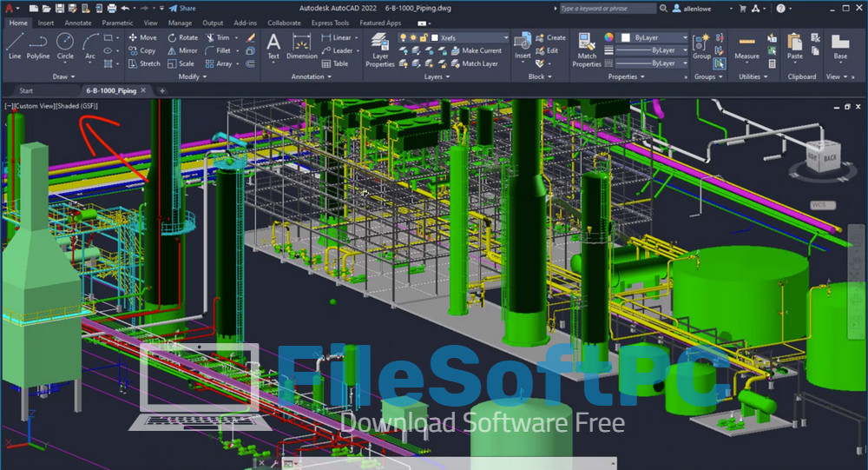
Task: Select the Polyline tool
Action: point(37,45)
